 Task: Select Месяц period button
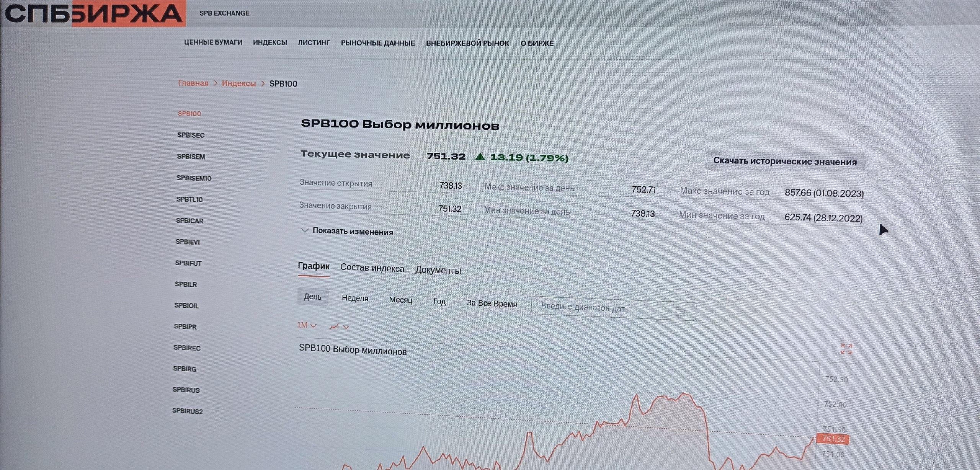pyautogui.click(x=400, y=300)
